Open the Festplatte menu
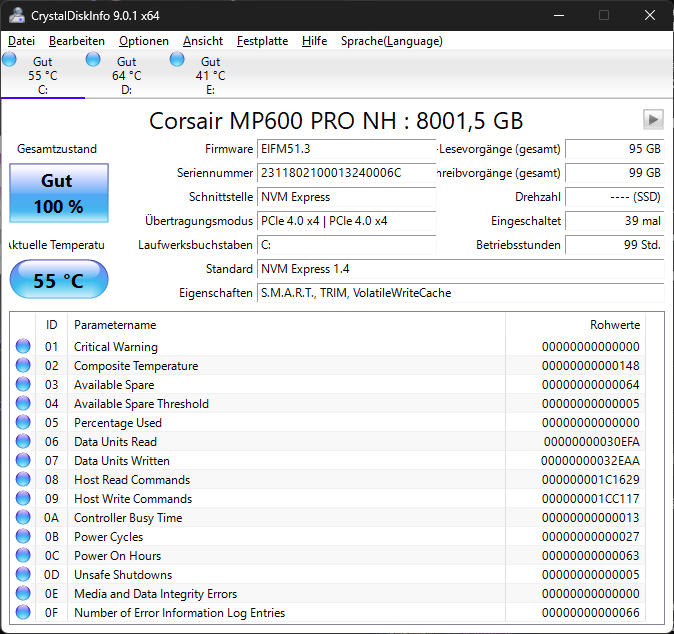 tap(262, 41)
